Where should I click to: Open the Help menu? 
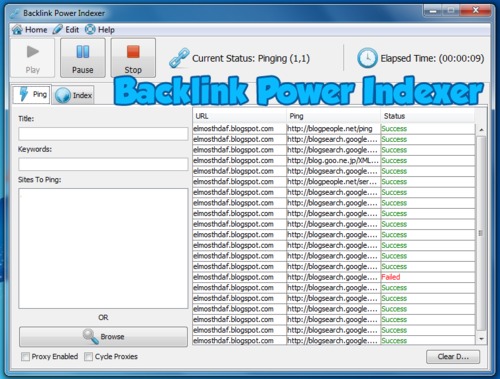pyautogui.click(x=100, y=30)
